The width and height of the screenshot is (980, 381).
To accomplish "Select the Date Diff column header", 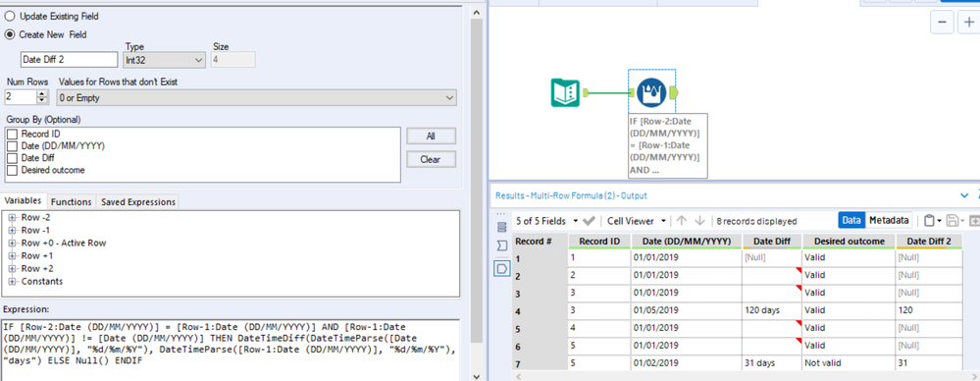I will pos(772,241).
